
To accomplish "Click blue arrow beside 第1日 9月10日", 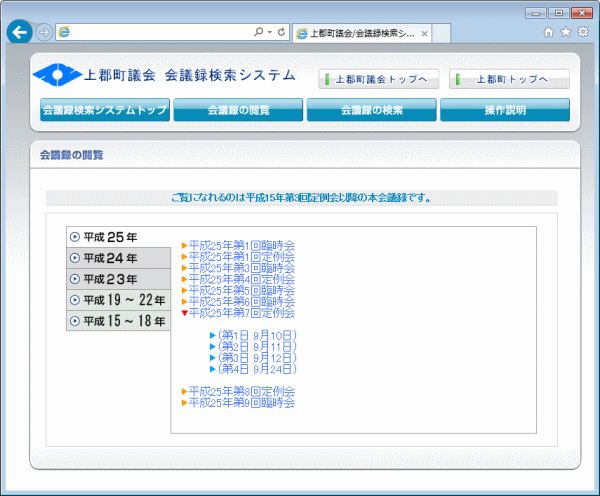I will tap(213, 336).
